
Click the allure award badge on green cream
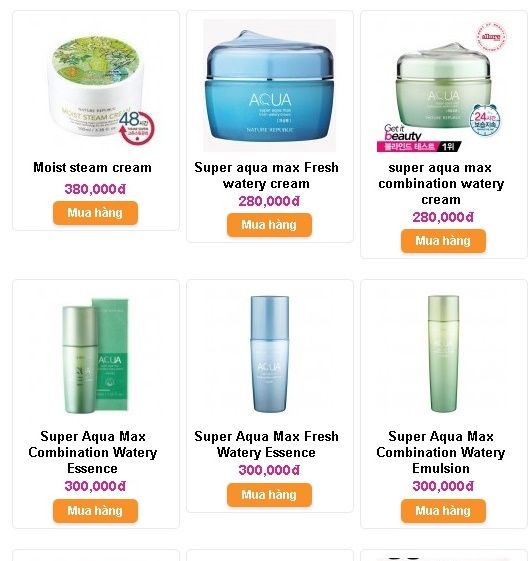pos(492,36)
